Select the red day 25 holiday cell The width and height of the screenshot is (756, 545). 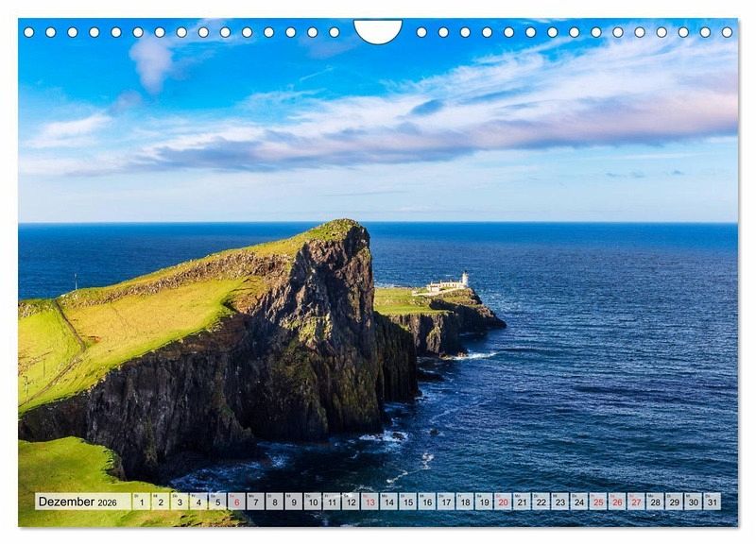click(597, 502)
